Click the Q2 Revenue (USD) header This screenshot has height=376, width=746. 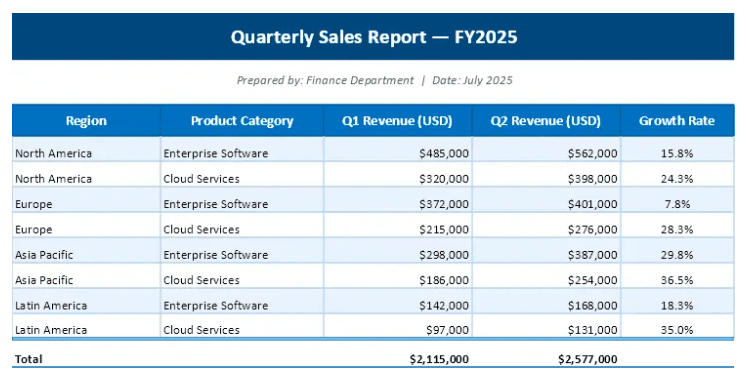pos(546,121)
